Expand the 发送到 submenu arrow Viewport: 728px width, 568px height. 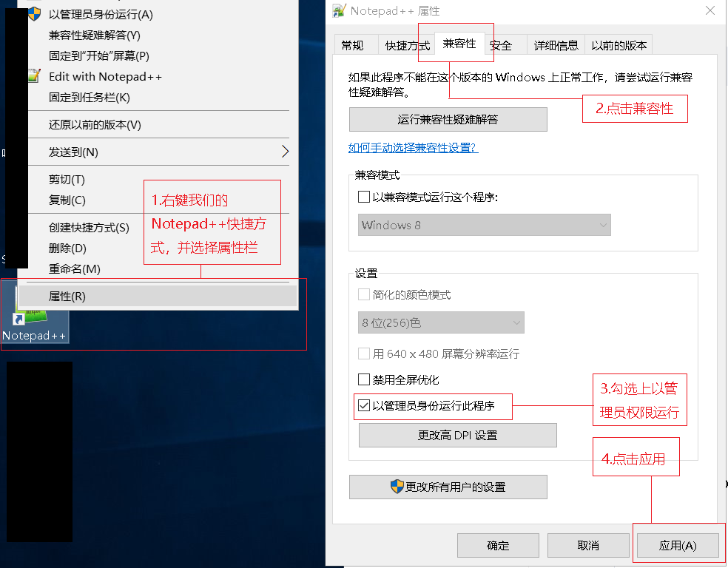click(285, 152)
